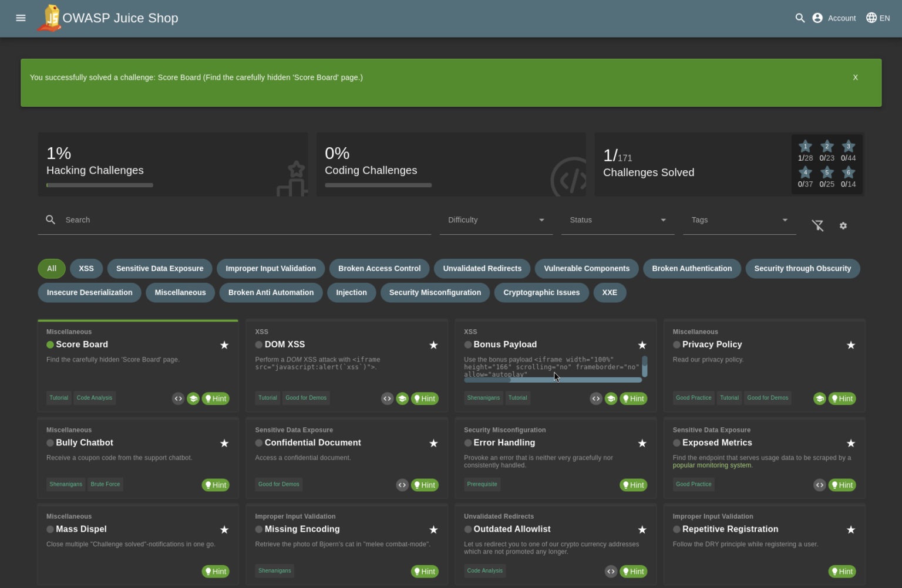Select the All category chip
This screenshot has height=588, width=902.
[x=52, y=269]
